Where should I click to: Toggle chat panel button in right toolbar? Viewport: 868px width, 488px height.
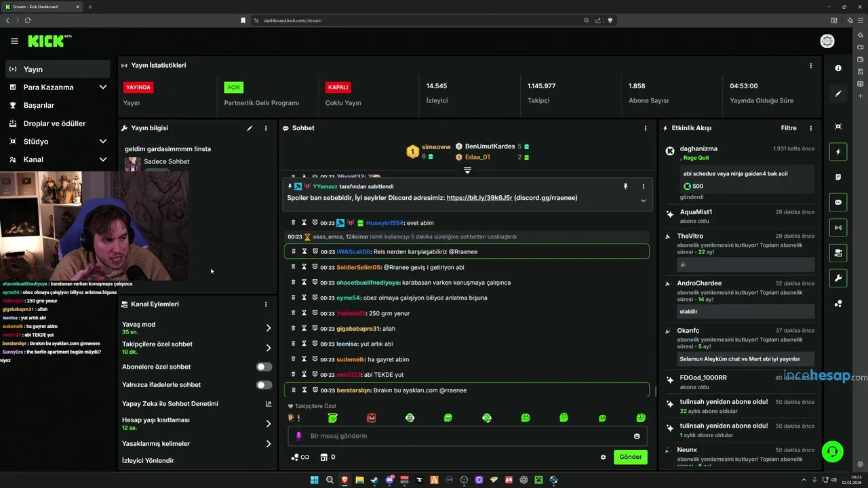click(x=838, y=202)
